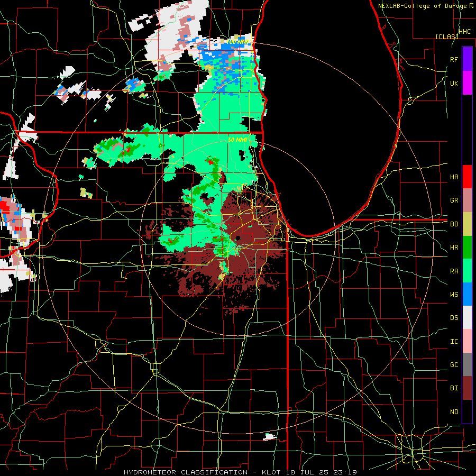This screenshot has width=476, height=476.
Task: Click the 'HR' legend label
Action: (454, 248)
